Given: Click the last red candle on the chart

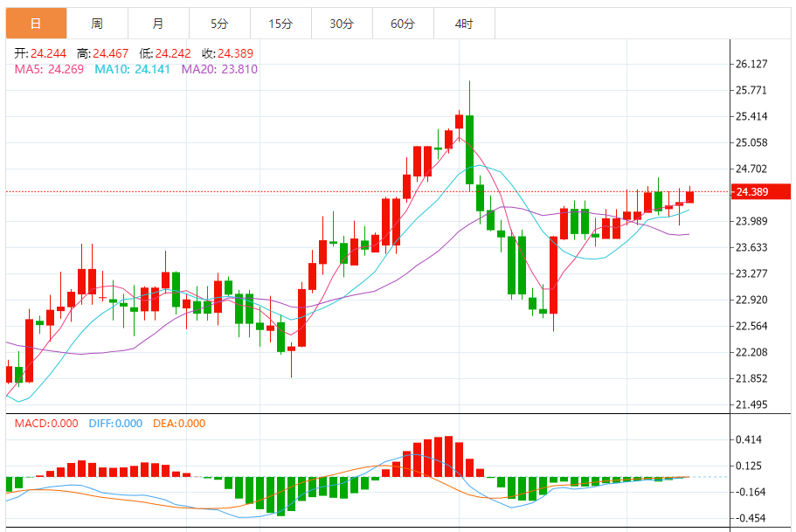Looking at the screenshot, I should [689, 197].
